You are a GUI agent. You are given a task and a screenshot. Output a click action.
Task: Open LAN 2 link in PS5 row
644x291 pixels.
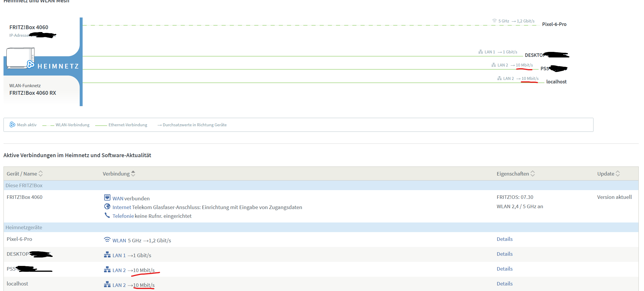119,270
